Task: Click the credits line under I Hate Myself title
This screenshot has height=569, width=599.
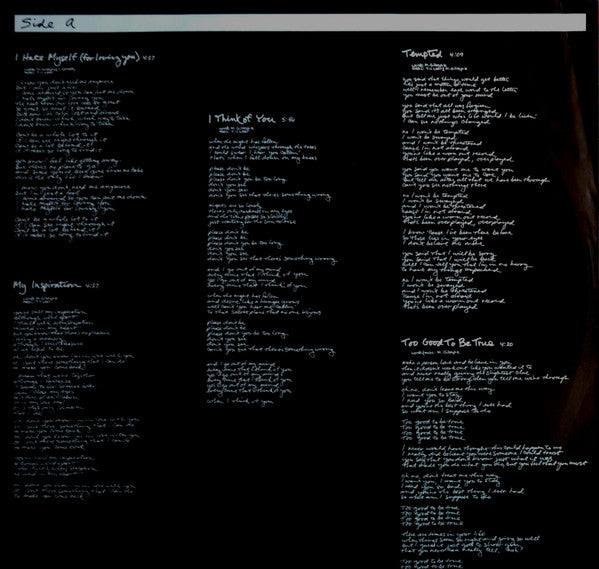Action: click(50, 70)
